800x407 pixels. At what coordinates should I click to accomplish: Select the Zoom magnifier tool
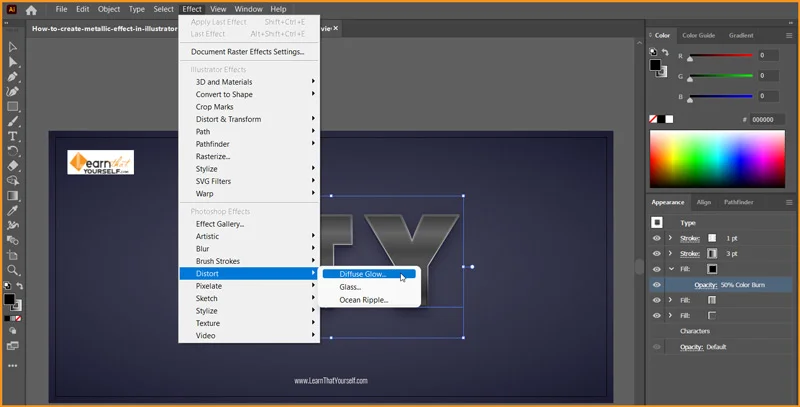point(13,270)
